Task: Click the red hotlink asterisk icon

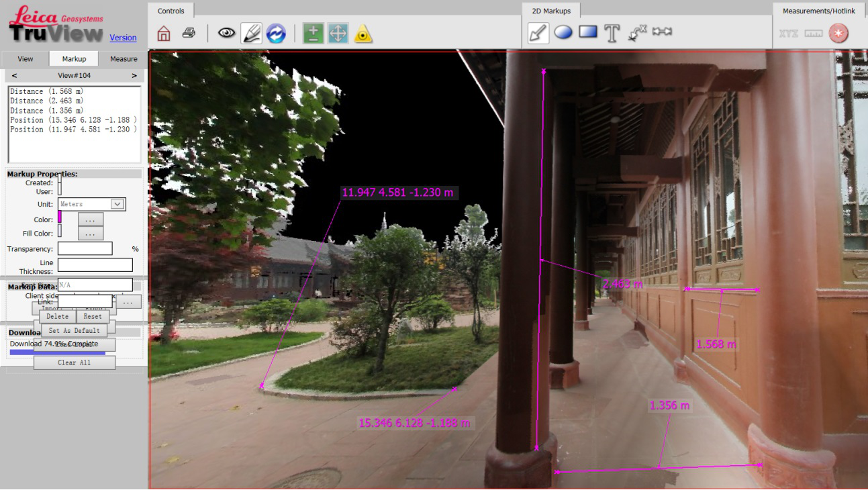Action: click(838, 33)
